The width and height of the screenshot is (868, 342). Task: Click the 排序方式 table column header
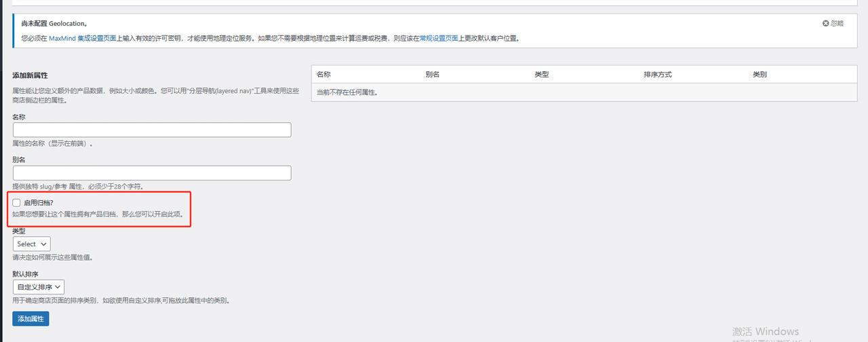(x=658, y=74)
